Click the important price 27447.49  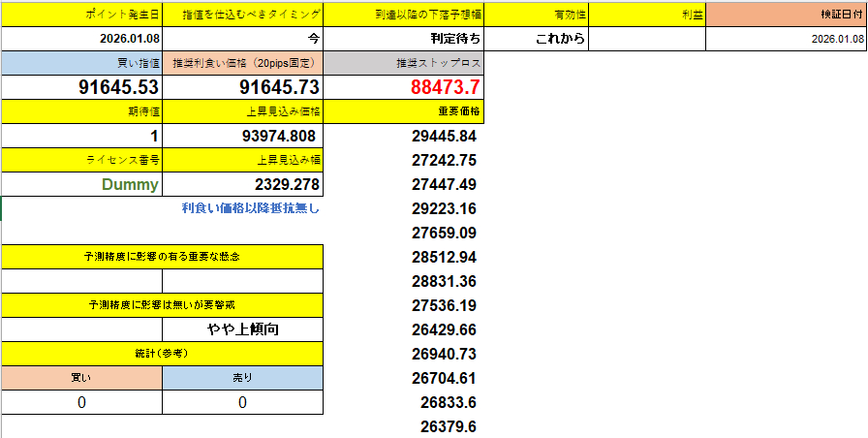click(x=444, y=184)
